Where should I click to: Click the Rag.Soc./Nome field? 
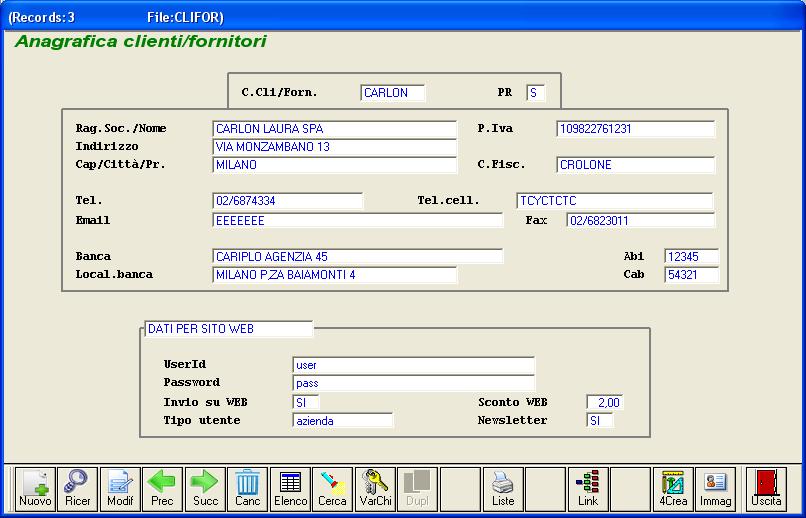(x=335, y=129)
